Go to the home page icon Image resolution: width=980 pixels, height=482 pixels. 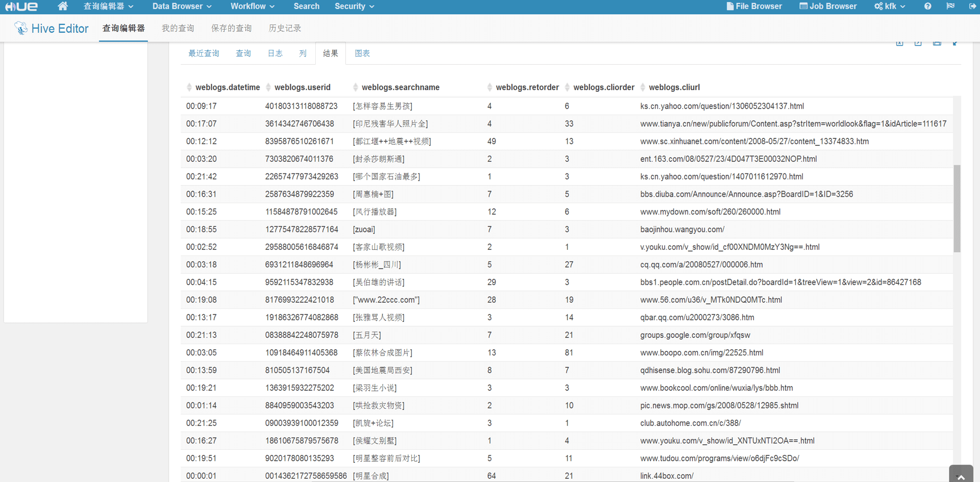click(x=63, y=6)
